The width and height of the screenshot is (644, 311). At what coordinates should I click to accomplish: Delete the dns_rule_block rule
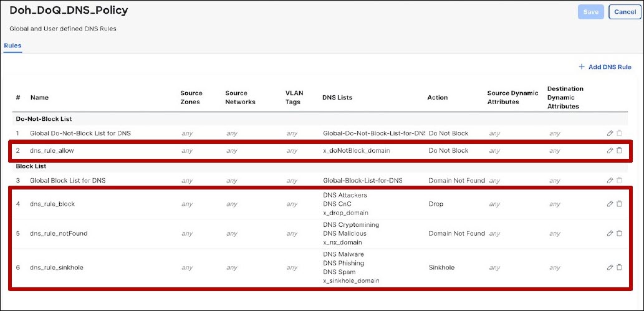pos(619,204)
